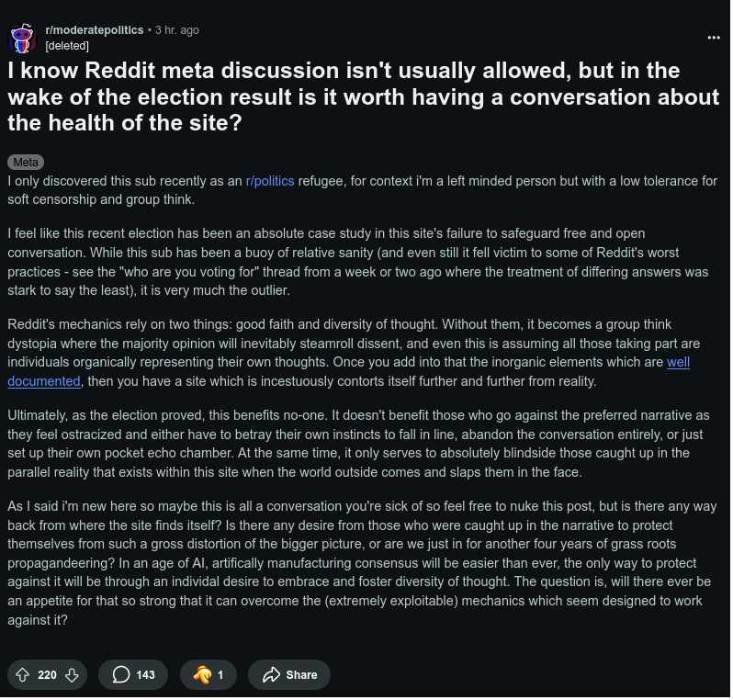Click the 220 vote score
The height and width of the screenshot is (700, 733).
[x=47, y=674]
